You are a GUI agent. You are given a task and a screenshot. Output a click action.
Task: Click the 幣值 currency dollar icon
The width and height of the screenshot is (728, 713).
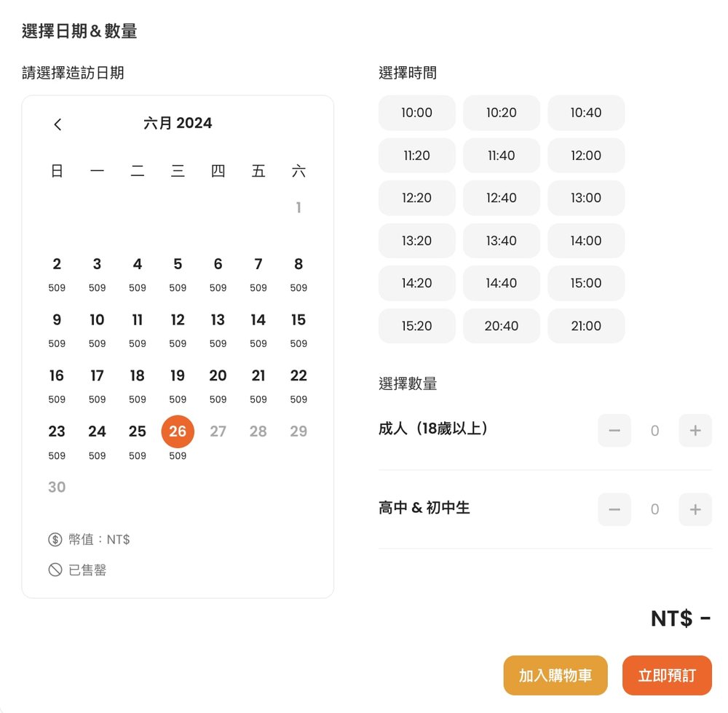pos(55,540)
